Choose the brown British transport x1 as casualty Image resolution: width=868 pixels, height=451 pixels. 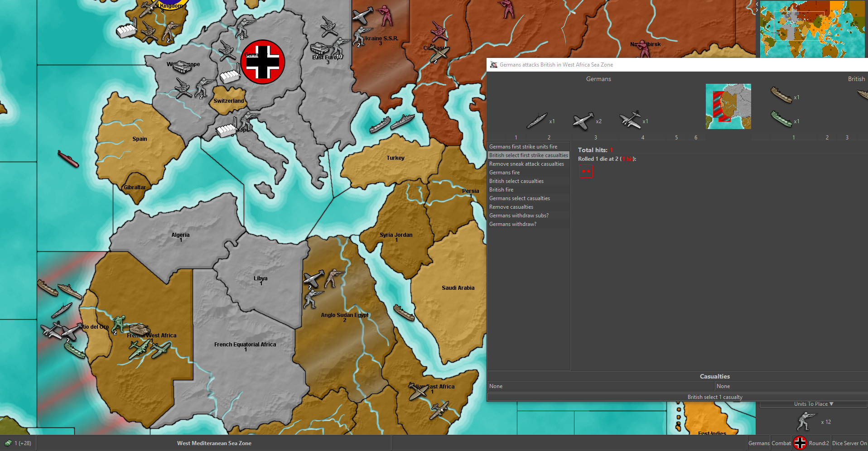coord(781,95)
